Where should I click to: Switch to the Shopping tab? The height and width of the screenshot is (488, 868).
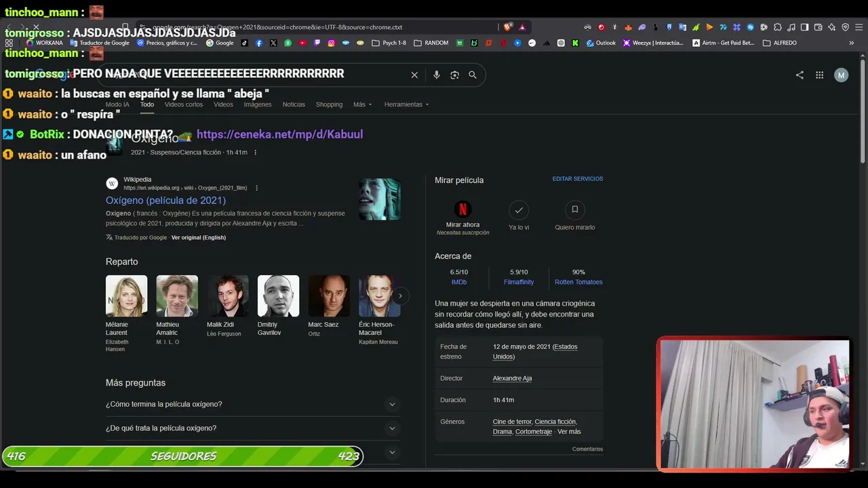[329, 104]
